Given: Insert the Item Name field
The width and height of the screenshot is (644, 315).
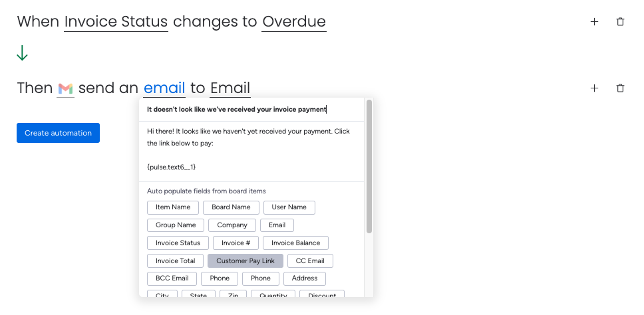Looking at the screenshot, I should [x=173, y=207].
